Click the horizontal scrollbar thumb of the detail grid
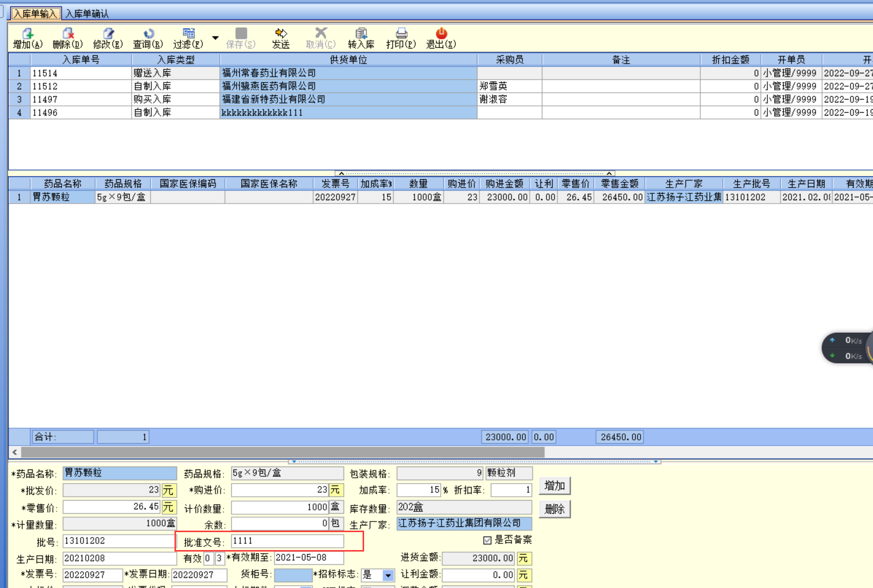873x588 pixels. 283,452
